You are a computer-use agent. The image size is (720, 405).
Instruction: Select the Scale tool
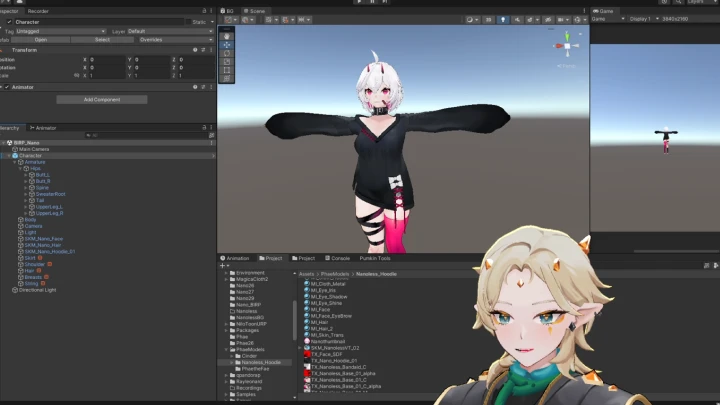coord(227,62)
